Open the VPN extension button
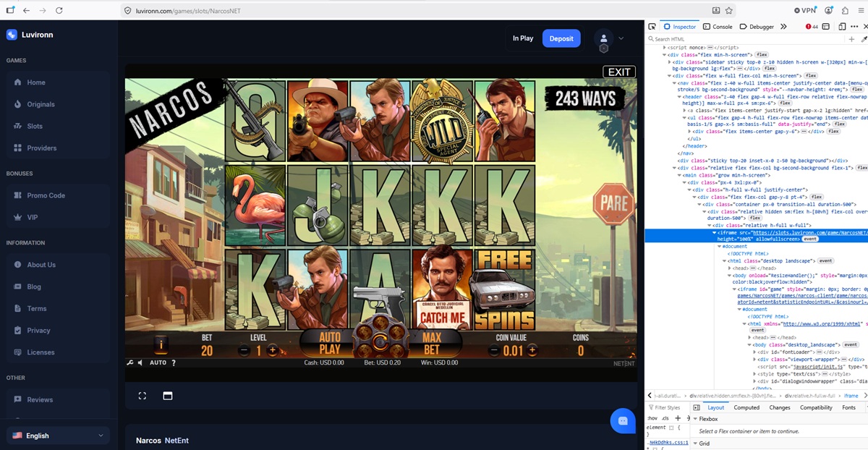 804,10
